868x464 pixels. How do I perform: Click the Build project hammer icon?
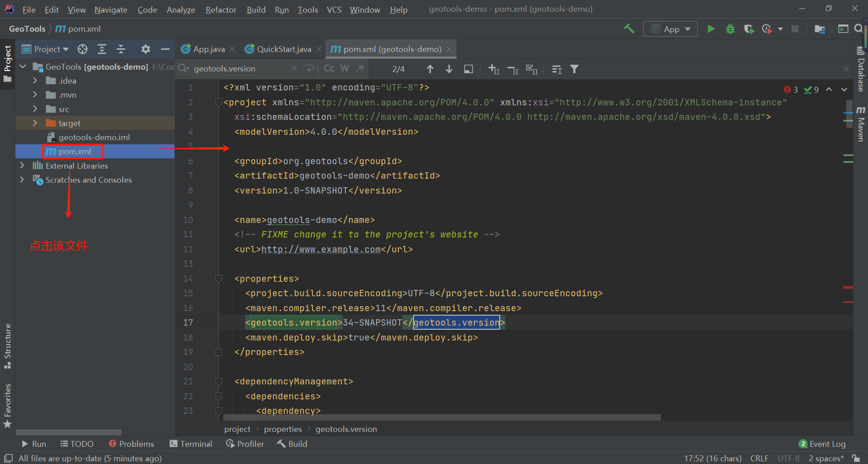(629, 29)
